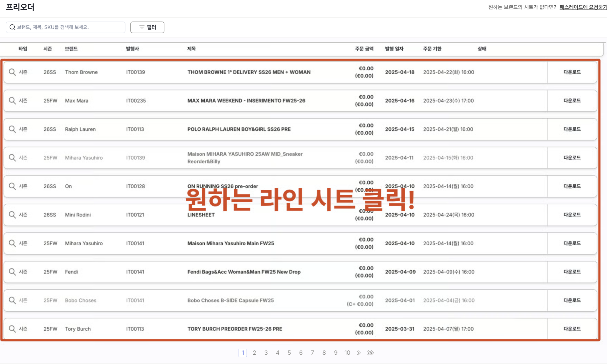Click magnifier icon on Fendi row
Screen dimensions: 607x364
point(12,272)
